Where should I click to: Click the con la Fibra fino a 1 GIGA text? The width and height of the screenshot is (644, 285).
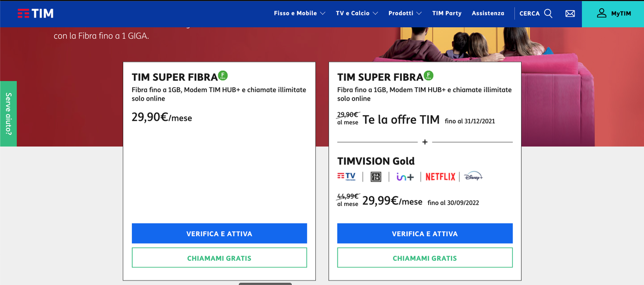101,36
